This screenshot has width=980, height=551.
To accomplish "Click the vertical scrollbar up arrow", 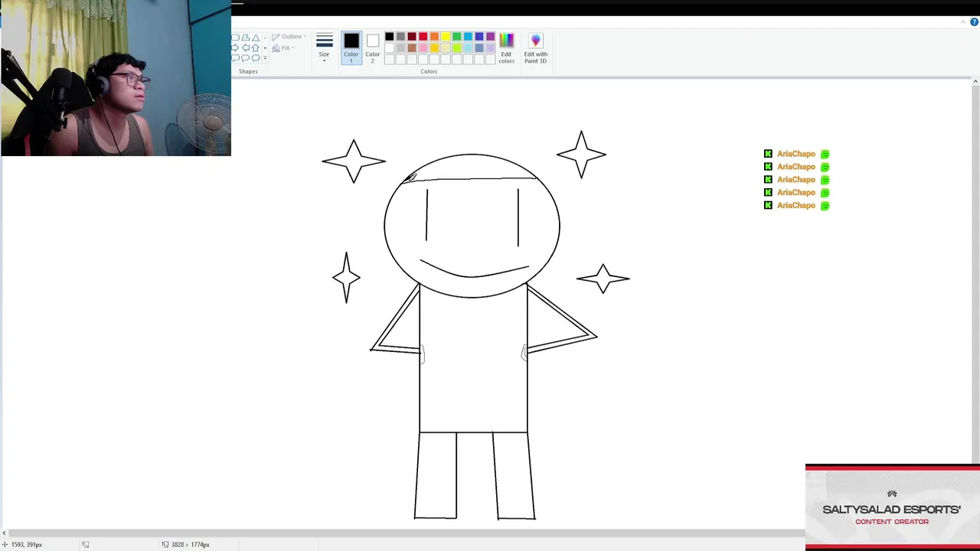I will pyautogui.click(x=975, y=81).
